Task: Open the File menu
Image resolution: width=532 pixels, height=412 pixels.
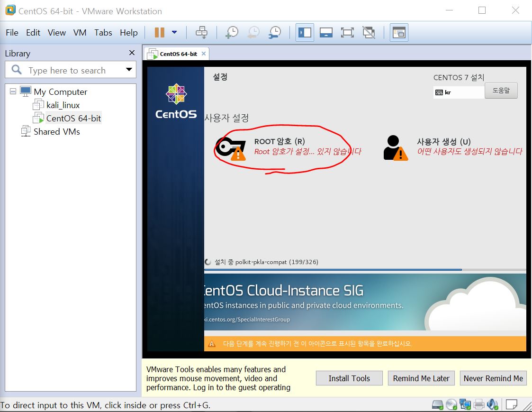Action: point(12,33)
